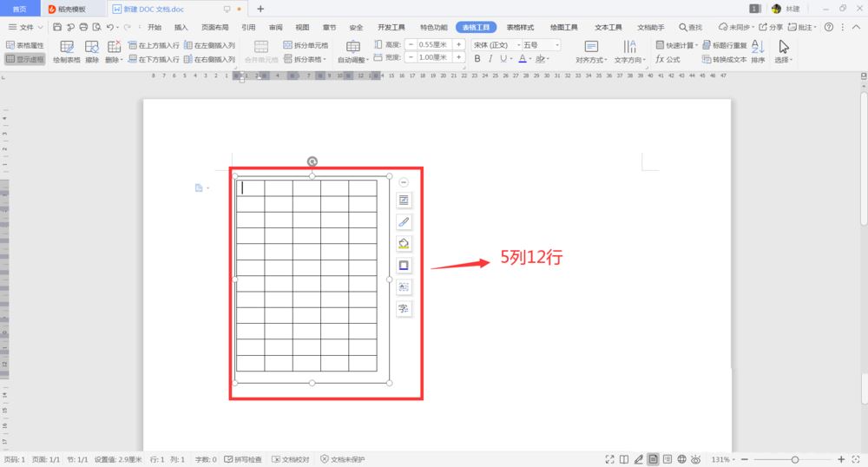Click the 公式 formula button

(x=667, y=59)
